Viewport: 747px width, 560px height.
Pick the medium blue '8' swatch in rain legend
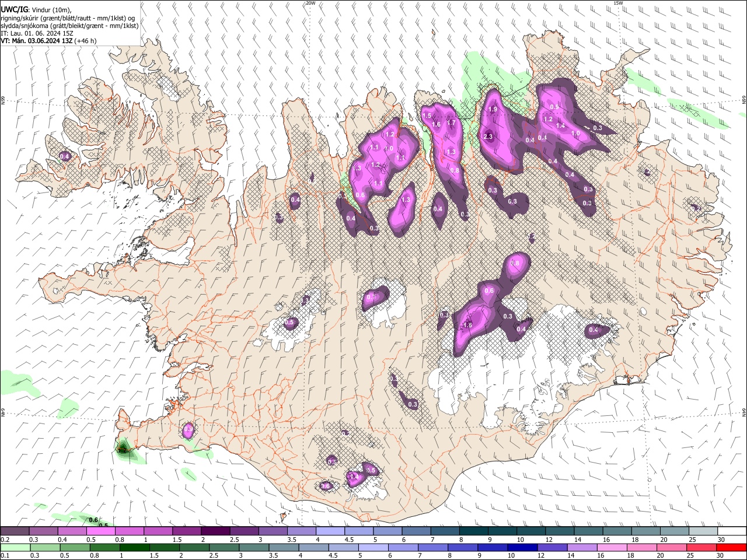tap(463, 547)
